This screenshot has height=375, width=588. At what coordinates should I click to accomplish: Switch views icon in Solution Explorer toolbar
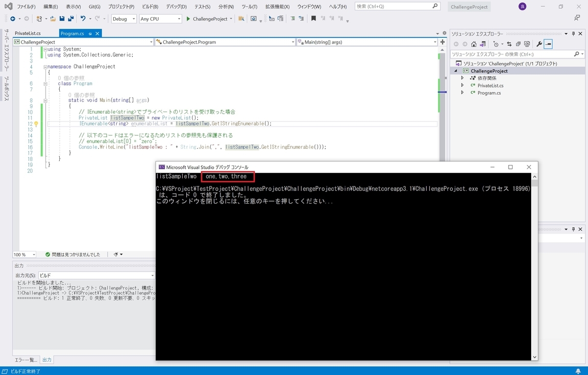pyautogui.click(x=483, y=44)
